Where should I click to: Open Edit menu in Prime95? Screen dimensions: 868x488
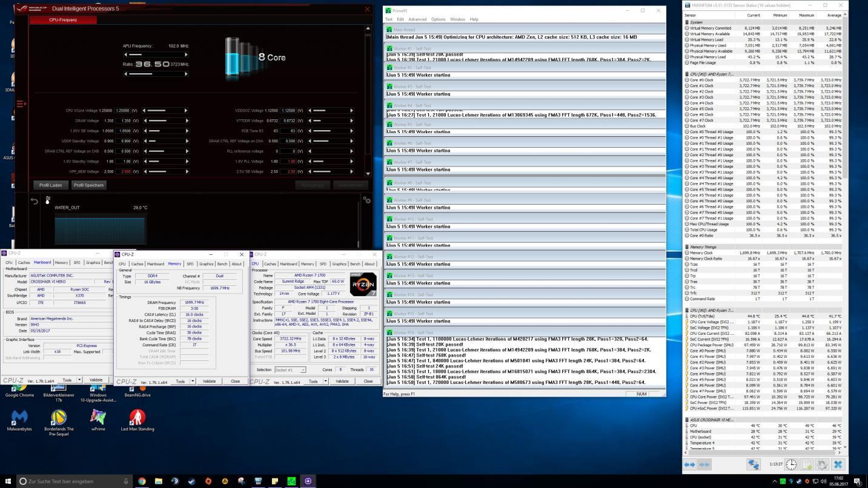point(400,19)
